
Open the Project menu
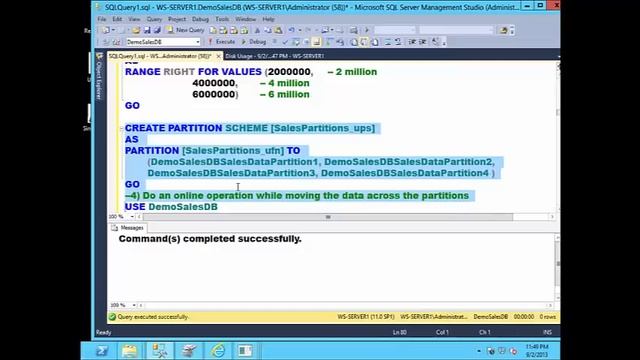click(177, 19)
